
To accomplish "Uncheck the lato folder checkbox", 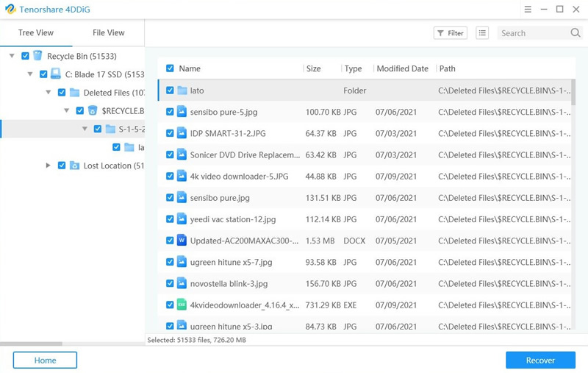I will [170, 90].
